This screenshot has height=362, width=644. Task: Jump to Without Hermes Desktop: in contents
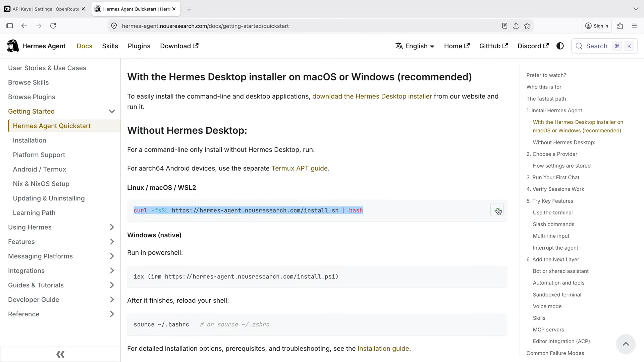[x=564, y=142]
